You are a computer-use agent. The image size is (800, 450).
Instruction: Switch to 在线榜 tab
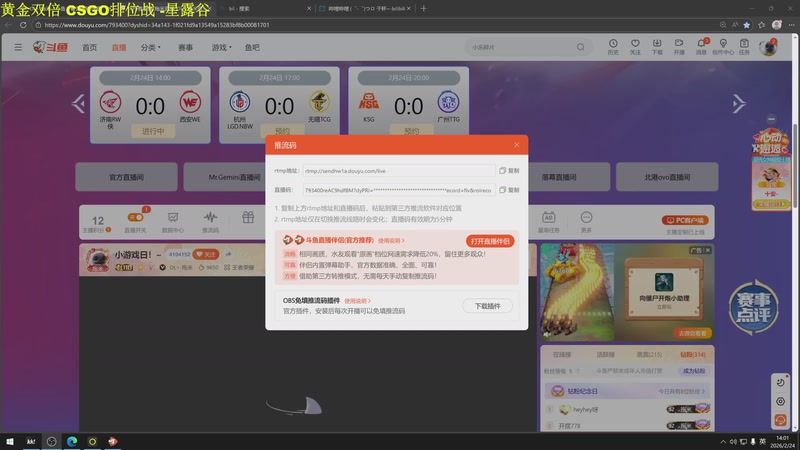click(562, 354)
